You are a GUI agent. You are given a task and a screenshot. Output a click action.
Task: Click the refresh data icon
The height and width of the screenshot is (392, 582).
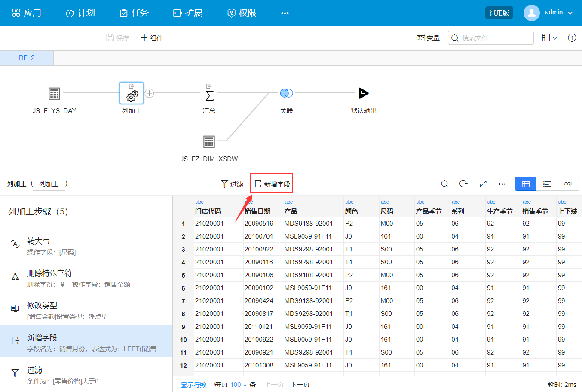tap(463, 184)
